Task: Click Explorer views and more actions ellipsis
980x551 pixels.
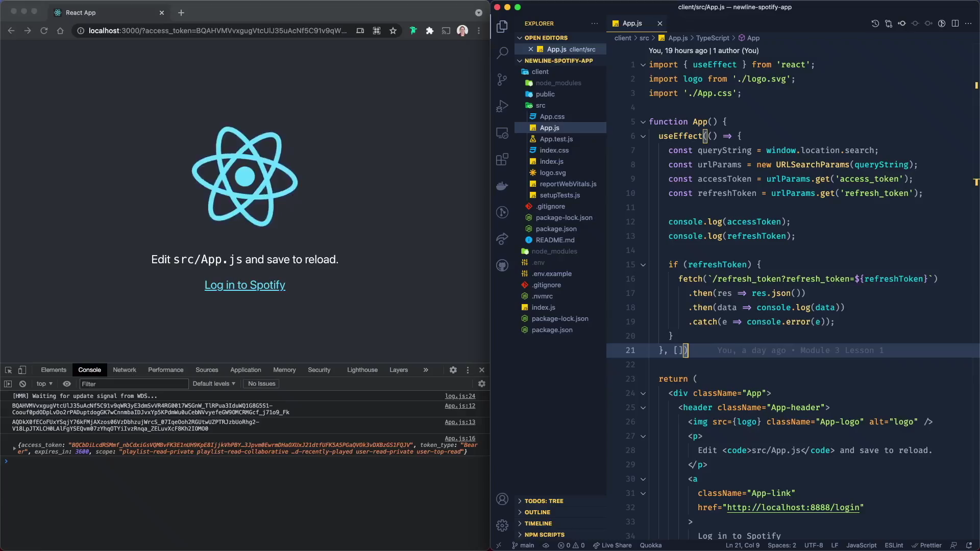Action: 595,23
